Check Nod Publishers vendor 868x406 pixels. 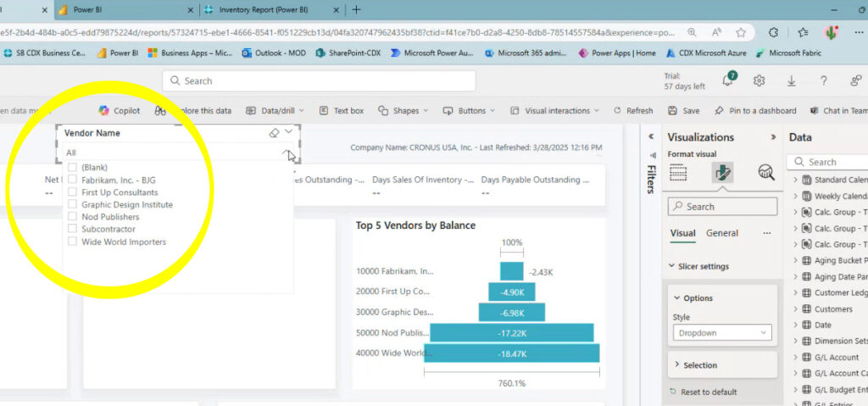(72, 217)
